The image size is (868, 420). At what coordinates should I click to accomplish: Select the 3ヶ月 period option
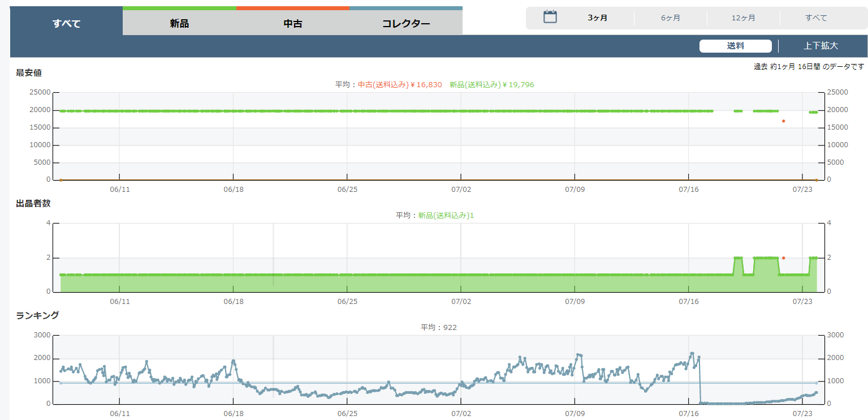point(597,18)
